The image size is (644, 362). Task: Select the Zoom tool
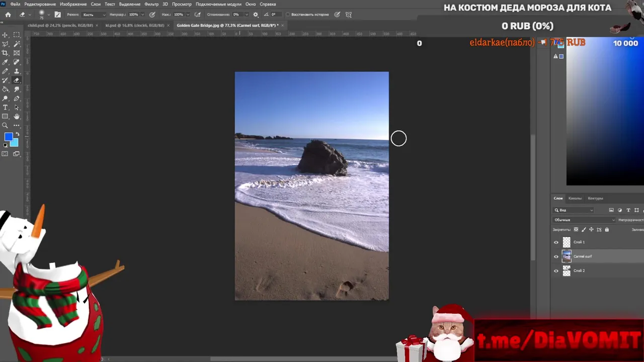pyautogui.click(x=5, y=126)
